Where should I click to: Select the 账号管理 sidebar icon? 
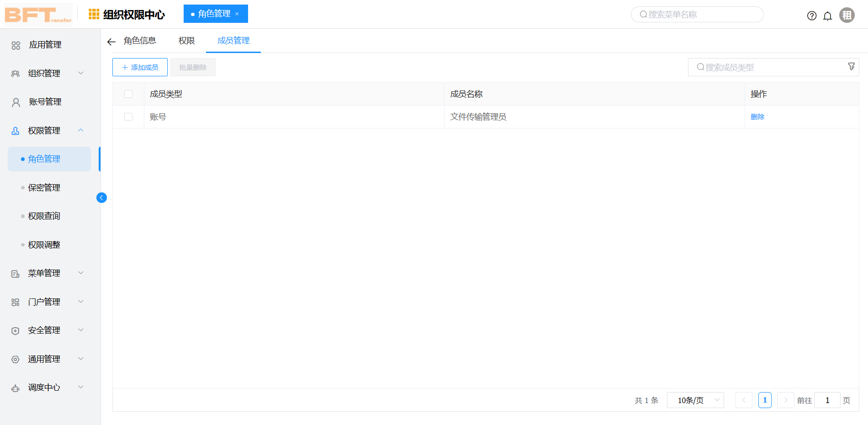coord(16,101)
